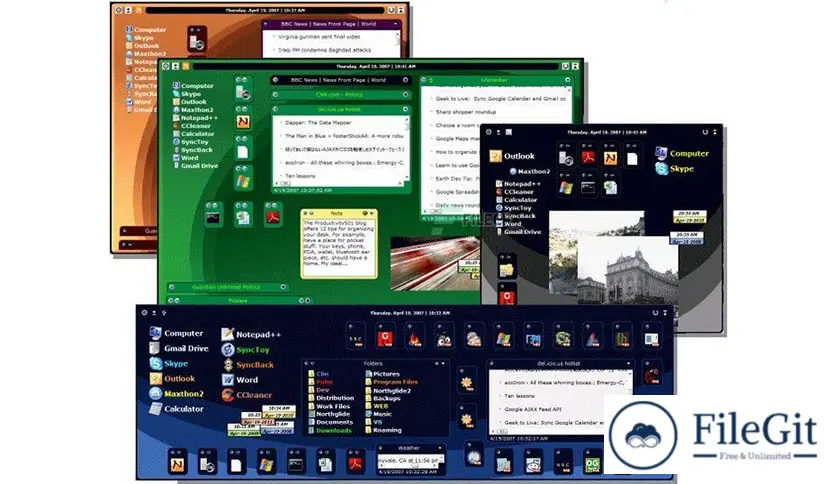Click the BBC News header in the orange window
The height and width of the screenshot is (484, 836).
(x=331, y=24)
